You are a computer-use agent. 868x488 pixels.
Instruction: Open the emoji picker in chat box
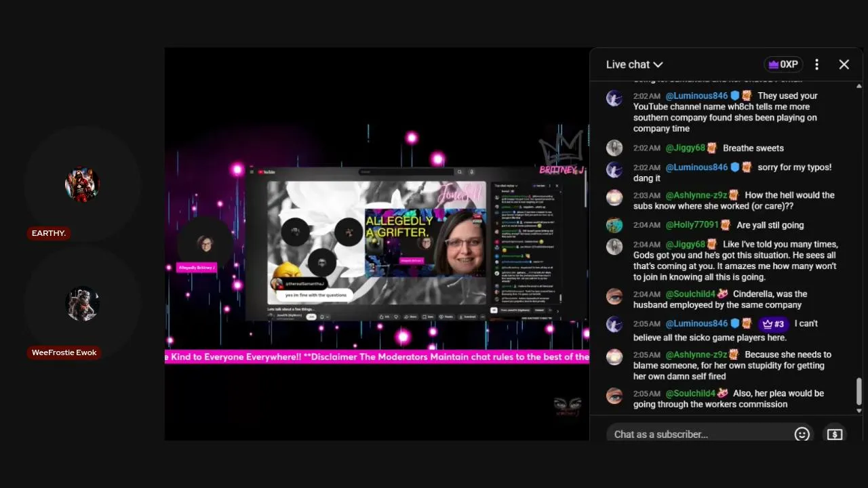[802, 434]
